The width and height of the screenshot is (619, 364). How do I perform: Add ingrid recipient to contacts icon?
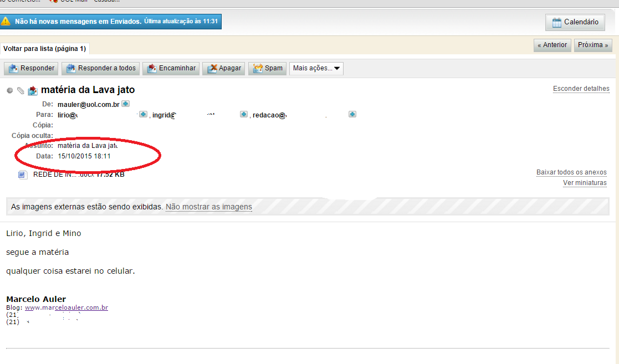click(x=244, y=114)
